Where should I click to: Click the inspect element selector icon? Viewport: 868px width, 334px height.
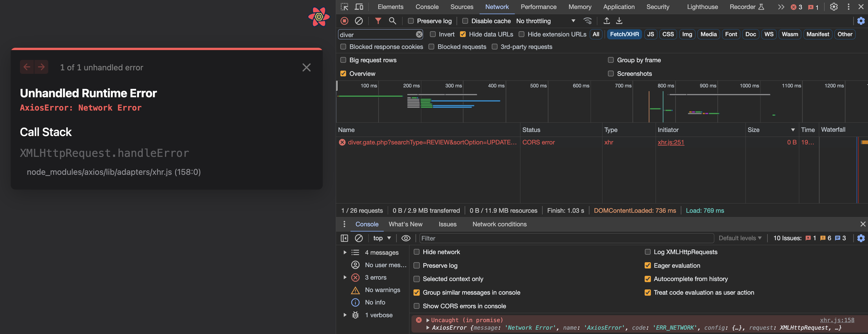coord(344,7)
